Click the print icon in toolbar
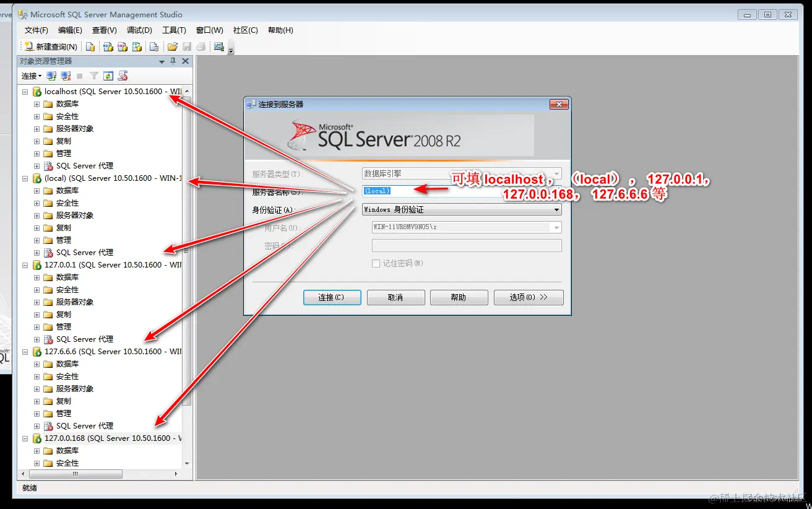812x509 pixels. tap(201, 46)
